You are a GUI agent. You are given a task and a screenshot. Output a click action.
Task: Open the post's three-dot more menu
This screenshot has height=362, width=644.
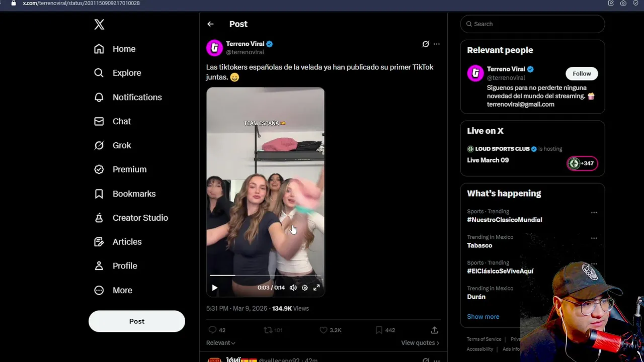[437, 44]
